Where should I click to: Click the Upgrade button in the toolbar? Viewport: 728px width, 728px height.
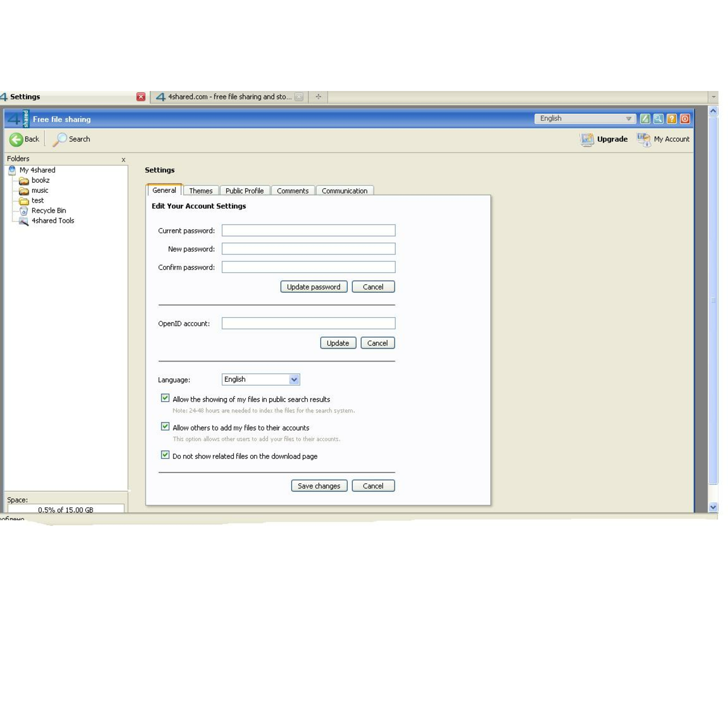(x=604, y=139)
